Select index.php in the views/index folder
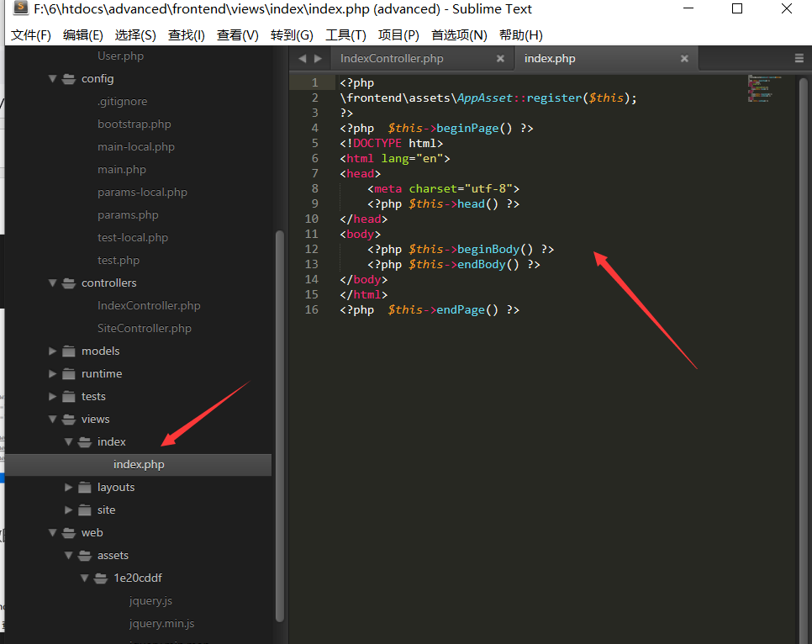This screenshot has width=812, height=644. [139, 465]
